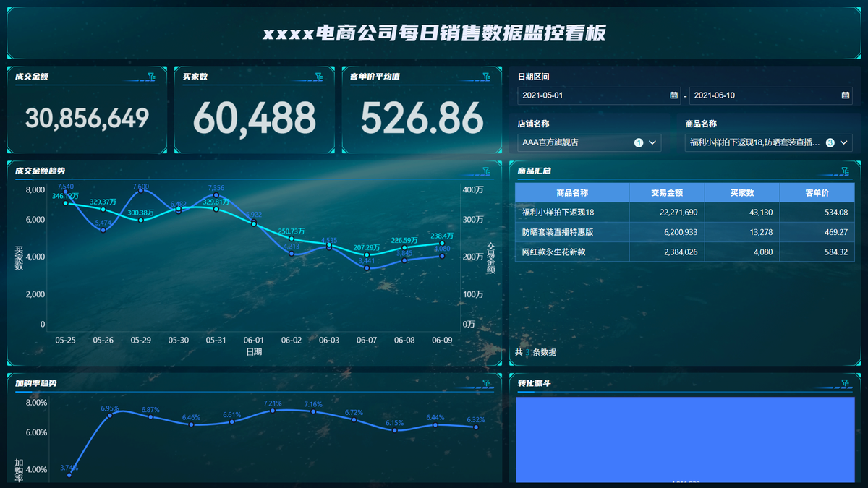Click the 207.29万 data point on 06-07
This screenshot has height=488, width=868.
(x=367, y=254)
